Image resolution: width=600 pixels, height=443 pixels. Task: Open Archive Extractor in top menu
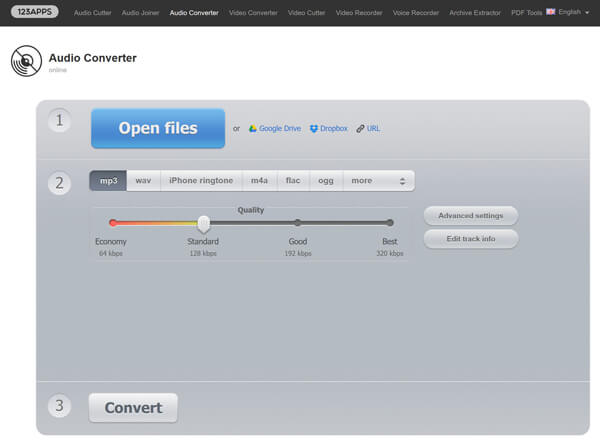point(475,13)
